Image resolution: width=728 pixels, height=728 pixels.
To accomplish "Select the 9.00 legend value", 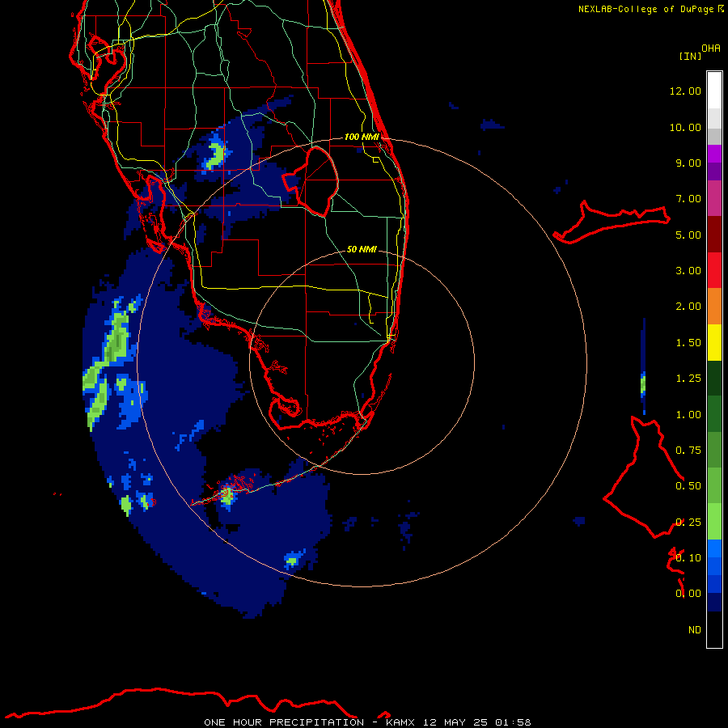I will [x=688, y=163].
